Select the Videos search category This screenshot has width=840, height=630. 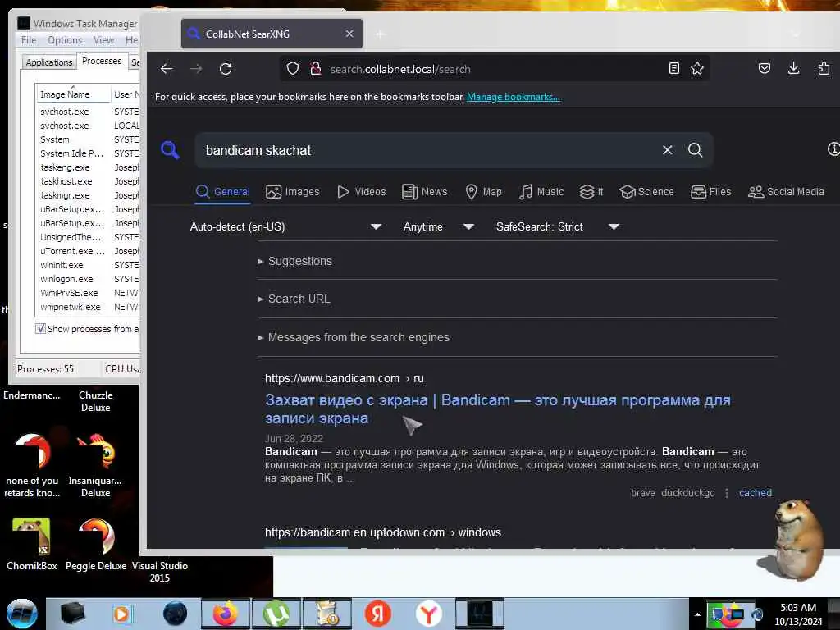tap(362, 192)
